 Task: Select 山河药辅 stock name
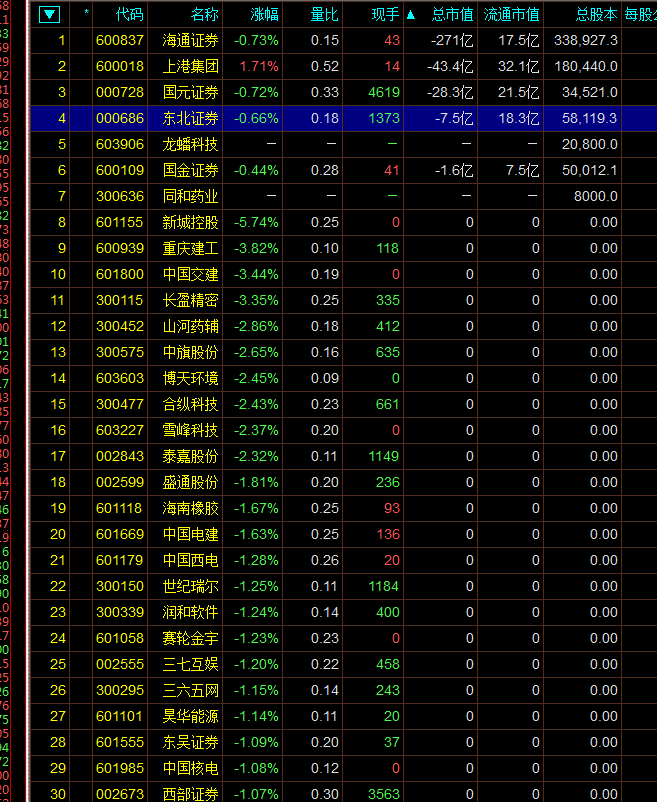click(190, 326)
